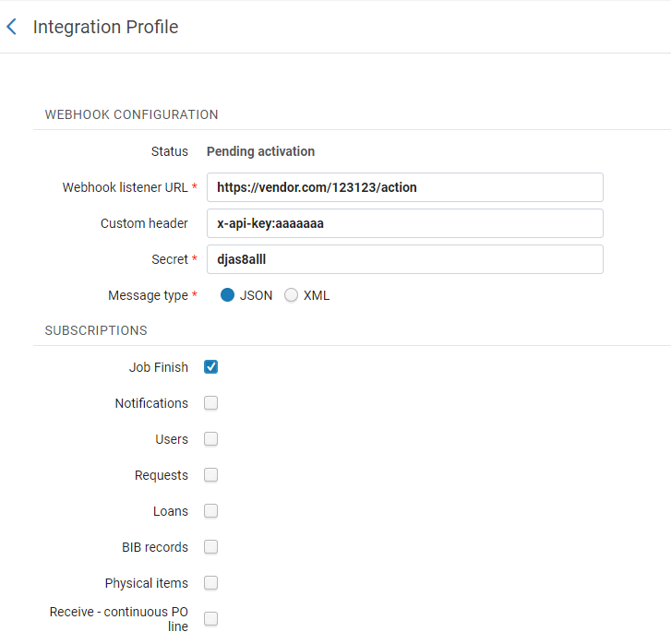Viewport: 671px width, 644px height.
Task: Enable the Loans subscription checkbox
Action: point(210,511)
